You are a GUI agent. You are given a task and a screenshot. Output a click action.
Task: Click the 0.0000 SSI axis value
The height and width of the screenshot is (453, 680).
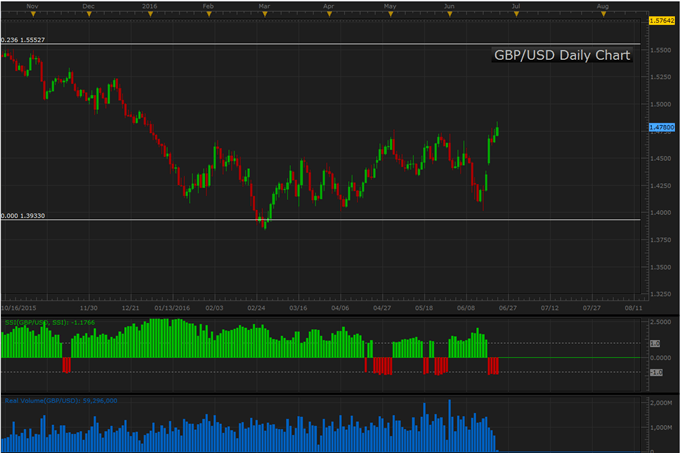click(x=660, y=358)
